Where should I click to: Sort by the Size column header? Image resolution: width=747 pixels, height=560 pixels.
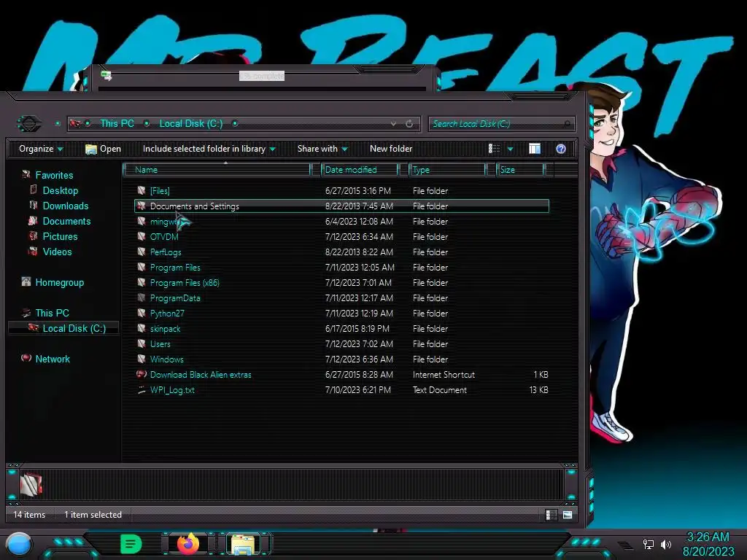click(520, 169)
